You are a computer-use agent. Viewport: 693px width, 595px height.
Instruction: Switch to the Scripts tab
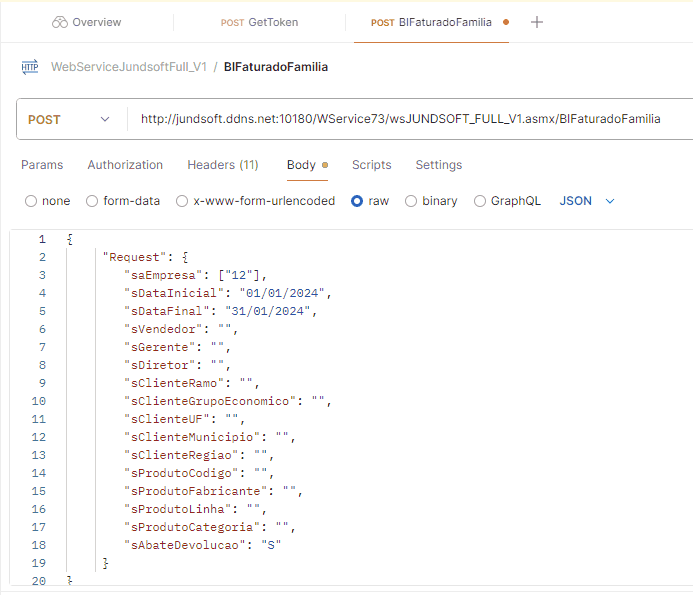pyautogui.click(x=371, y=165)
